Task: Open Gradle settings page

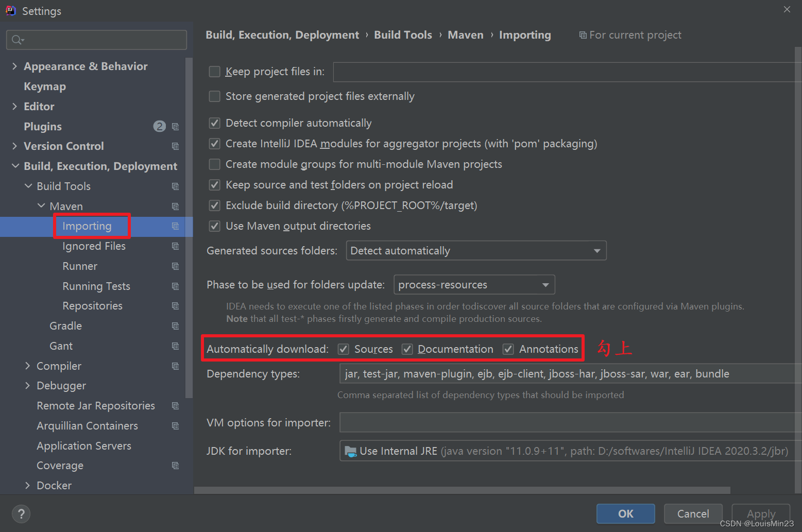Action: (66, 326)
